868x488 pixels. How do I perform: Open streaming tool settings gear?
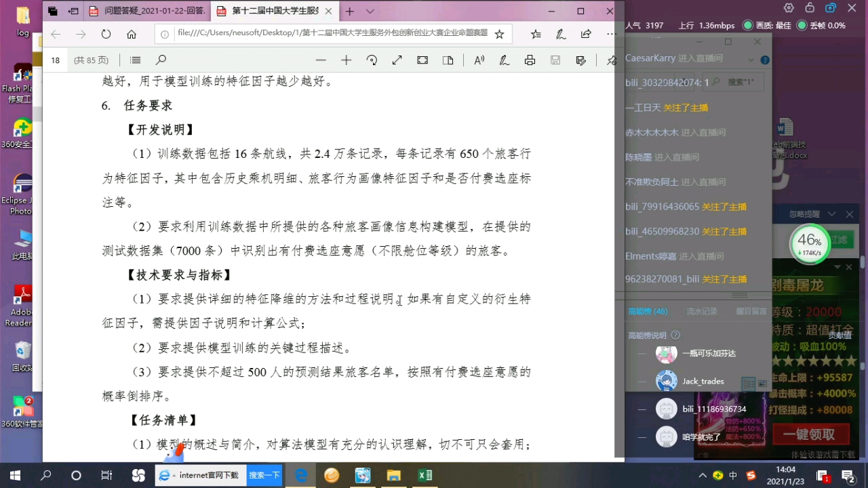[x=789, y=8]
